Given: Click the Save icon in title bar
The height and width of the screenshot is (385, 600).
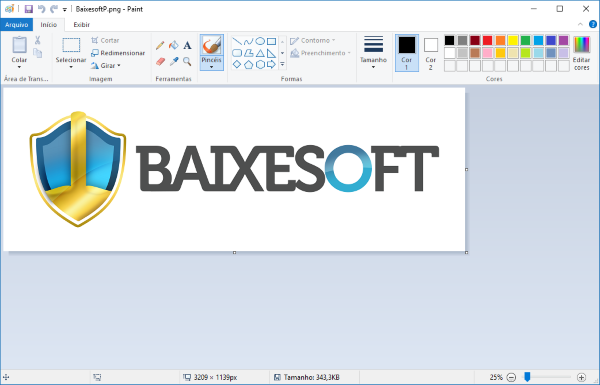Looking at the screenshot, I should click(29, 9).
